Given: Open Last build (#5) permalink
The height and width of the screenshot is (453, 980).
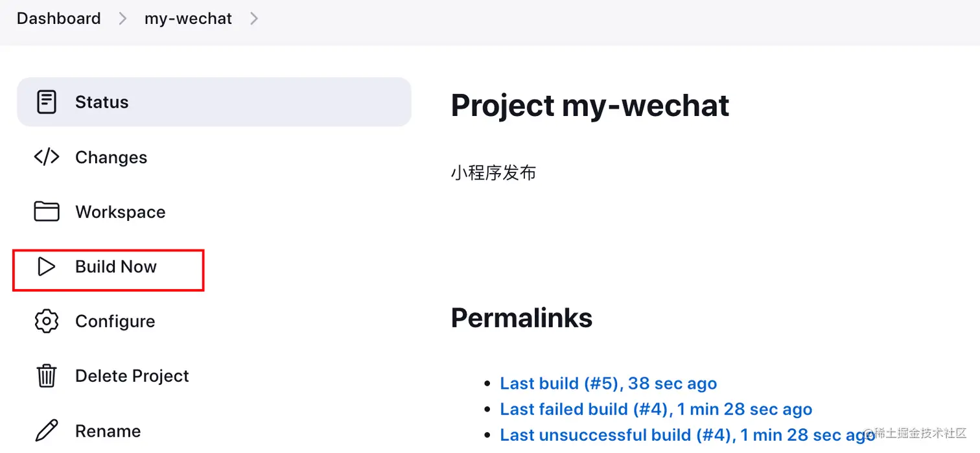Looking at the screenshot, I should [x=608, y=383].
